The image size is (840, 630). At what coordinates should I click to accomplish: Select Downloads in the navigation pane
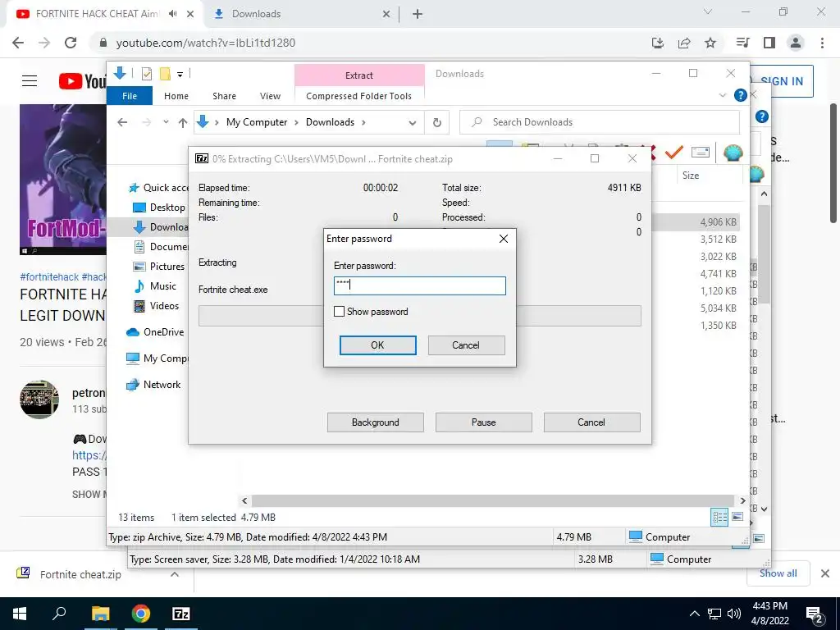point(161,227)
